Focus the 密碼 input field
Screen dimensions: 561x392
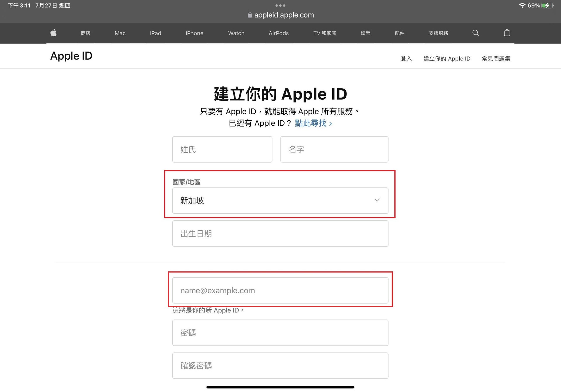(x=280, y=333)
